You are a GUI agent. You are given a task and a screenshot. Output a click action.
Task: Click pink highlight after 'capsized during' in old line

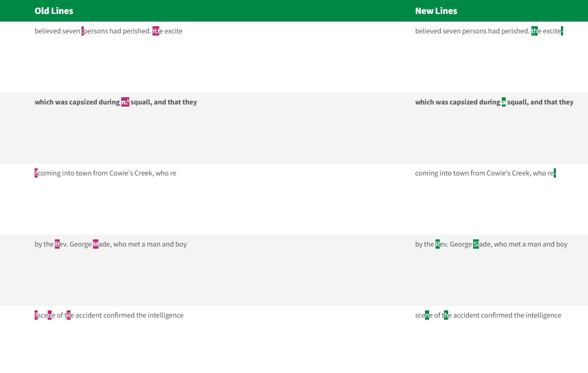(x=125, y=102)
